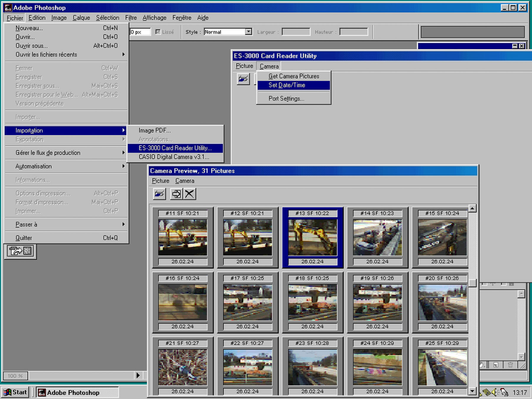Open the Style dropdown showing Normal

[x=249, y=32]
